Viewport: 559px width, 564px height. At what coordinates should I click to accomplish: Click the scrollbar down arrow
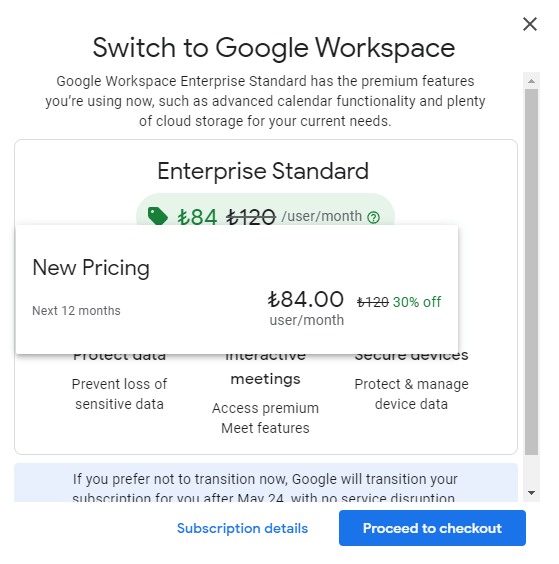pyautogui.click(x=531, y=492)
